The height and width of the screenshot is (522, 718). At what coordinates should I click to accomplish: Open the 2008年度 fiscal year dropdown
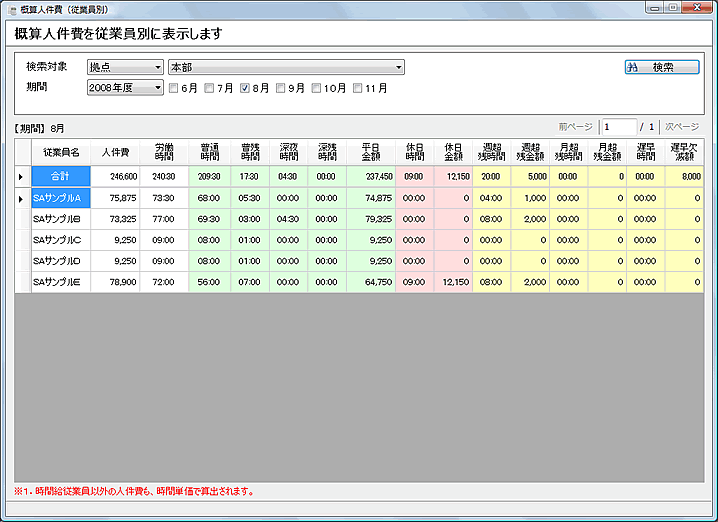[x=124, y=88]
